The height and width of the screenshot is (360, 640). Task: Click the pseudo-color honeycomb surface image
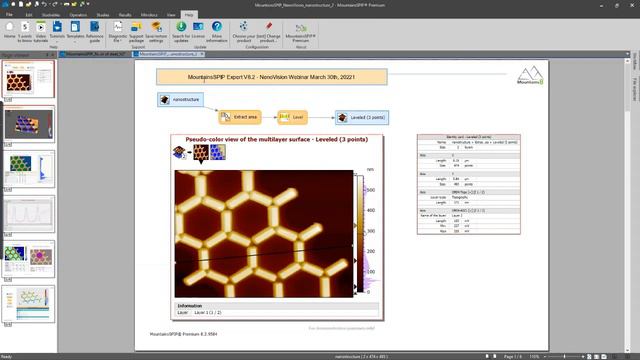[x=264, y=233]
